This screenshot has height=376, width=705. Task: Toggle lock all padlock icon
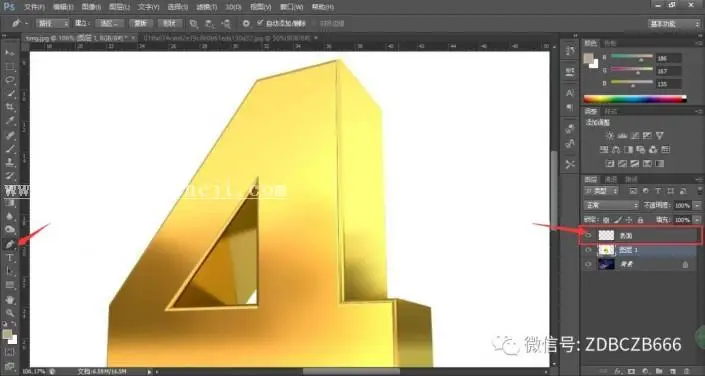(640, 219)
